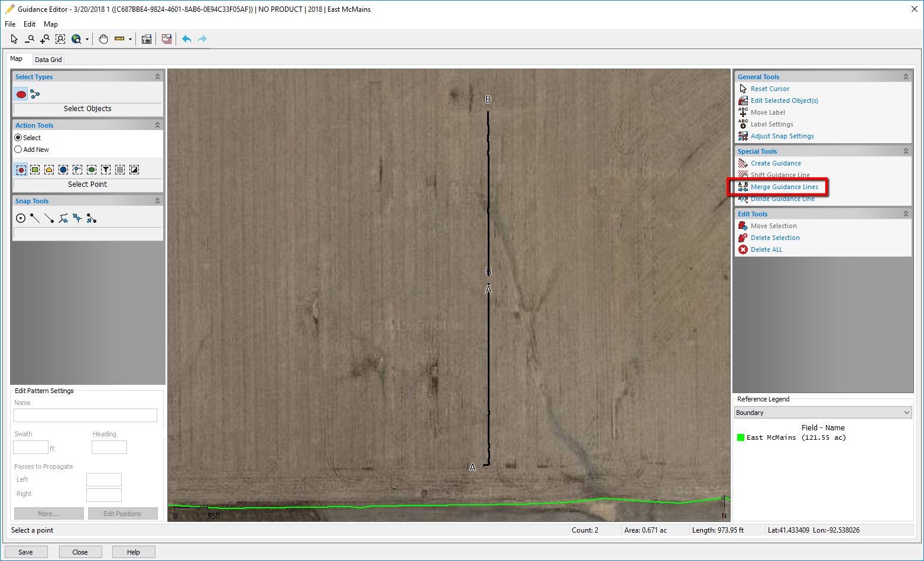924x561 pixels.
Task: Activate the yellow ruler measure tool
Action: pos(119,39)
